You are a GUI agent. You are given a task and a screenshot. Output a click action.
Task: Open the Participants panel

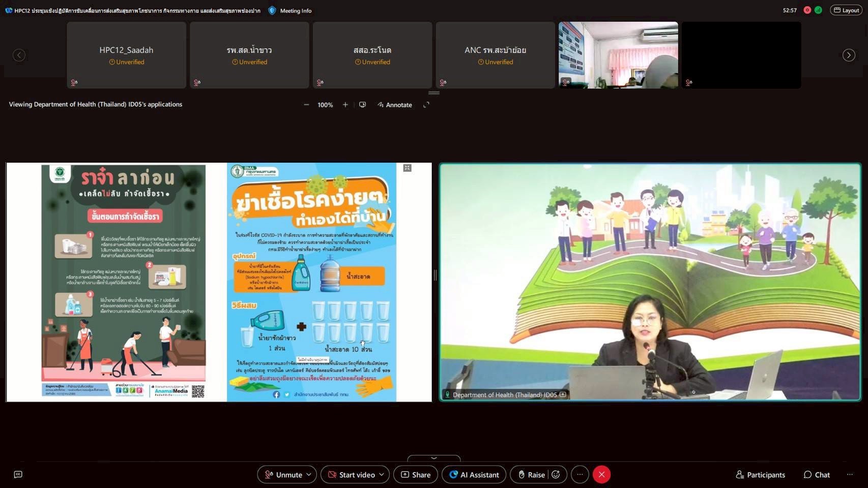coord(760,474)
